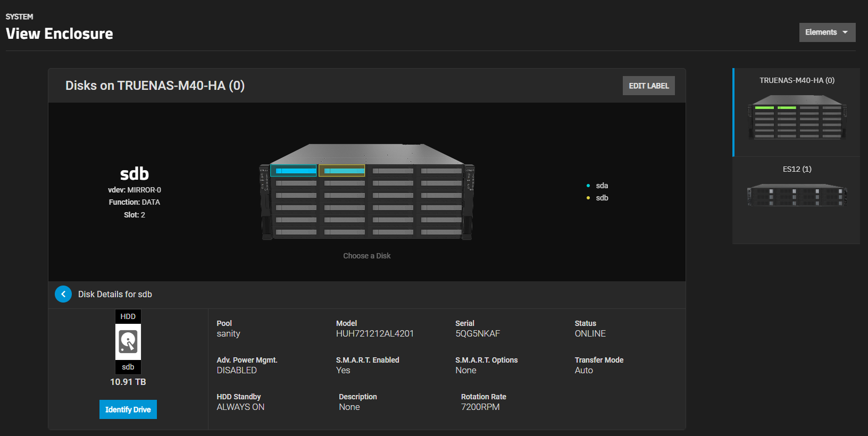Select the cyan sda drive slot
Image resolution: width=868 pixels, height=436 pixels.
pyautogui.click(x=294, y=171)
